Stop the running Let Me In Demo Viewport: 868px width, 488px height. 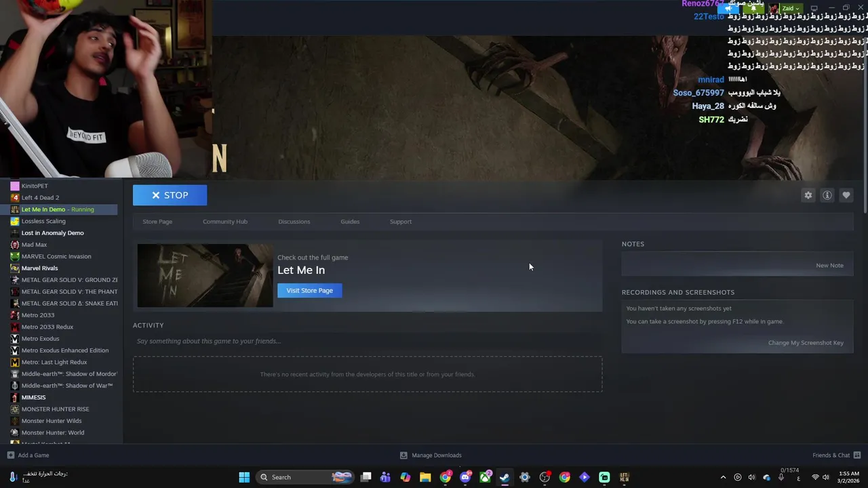tap(170, 195)
